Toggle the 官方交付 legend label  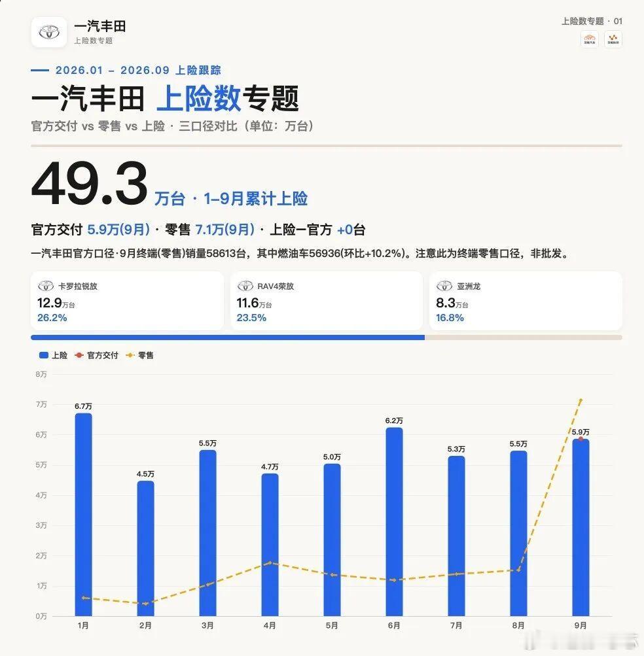pos(103,355)
